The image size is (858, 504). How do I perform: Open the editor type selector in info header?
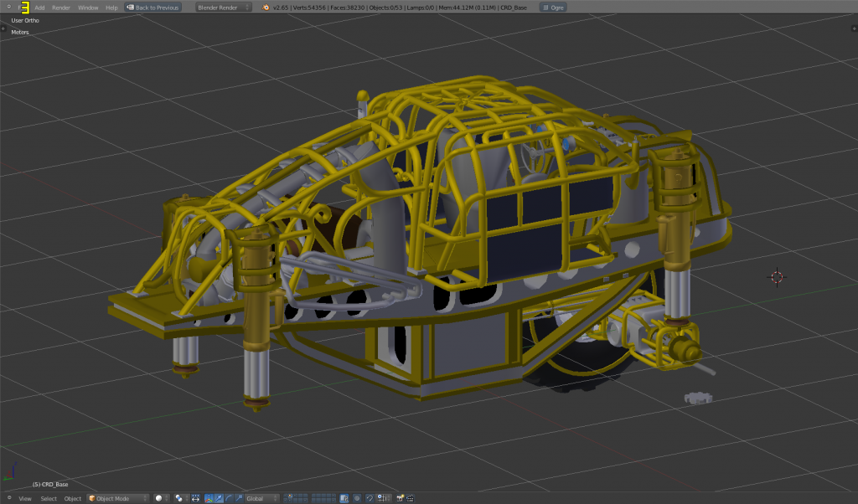(8, 7)
